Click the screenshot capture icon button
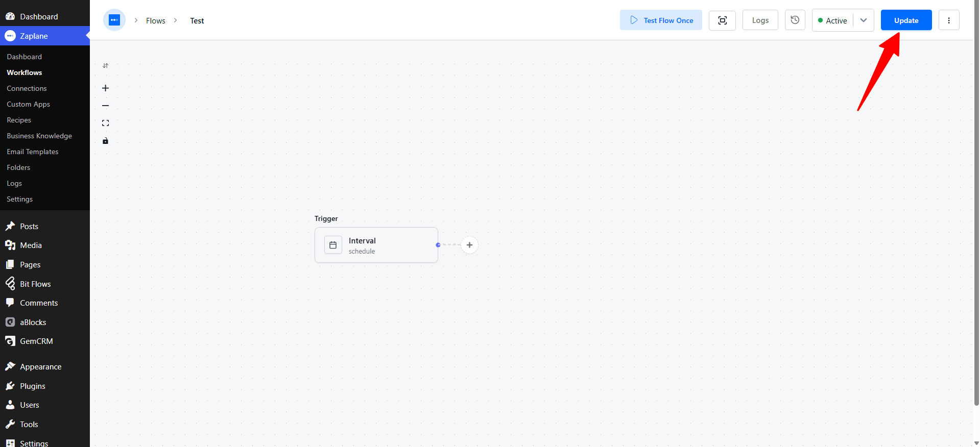This screenshot has width=980, height=447. tap(722, 20)
